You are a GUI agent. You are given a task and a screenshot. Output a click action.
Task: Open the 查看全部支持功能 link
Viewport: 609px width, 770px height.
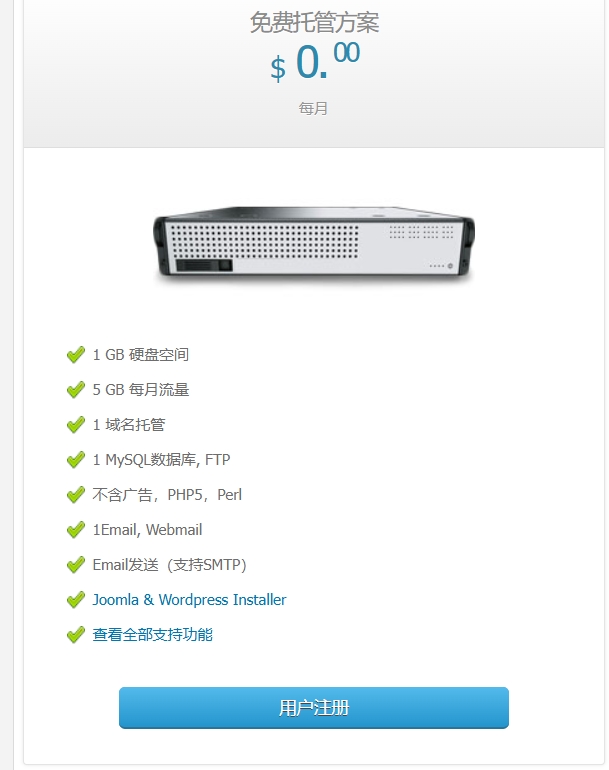(152, 634)
